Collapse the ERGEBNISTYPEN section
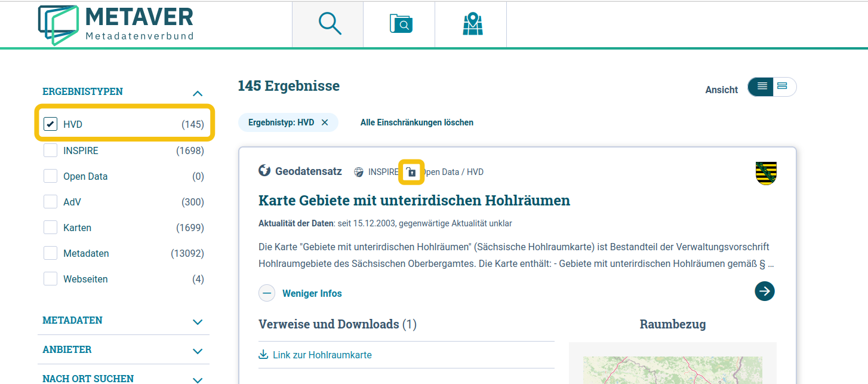 coord(198,93)
